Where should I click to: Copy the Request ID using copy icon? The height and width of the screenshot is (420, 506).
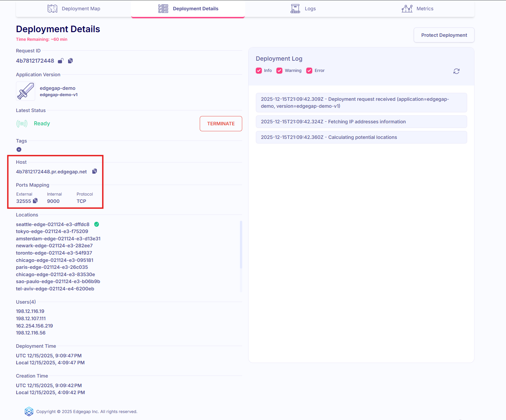click(x=70, y=61)
